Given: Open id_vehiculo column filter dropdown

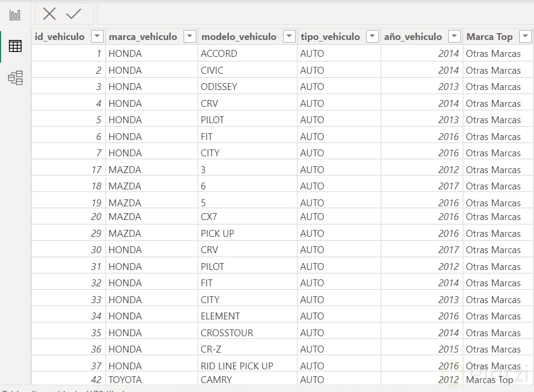Looking at the screenshot, I should point(97,36).
